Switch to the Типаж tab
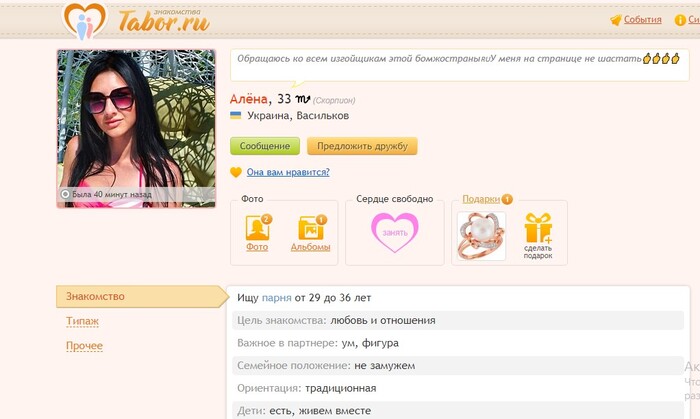The height and width of the screenshot is (419, 700). 82,321
